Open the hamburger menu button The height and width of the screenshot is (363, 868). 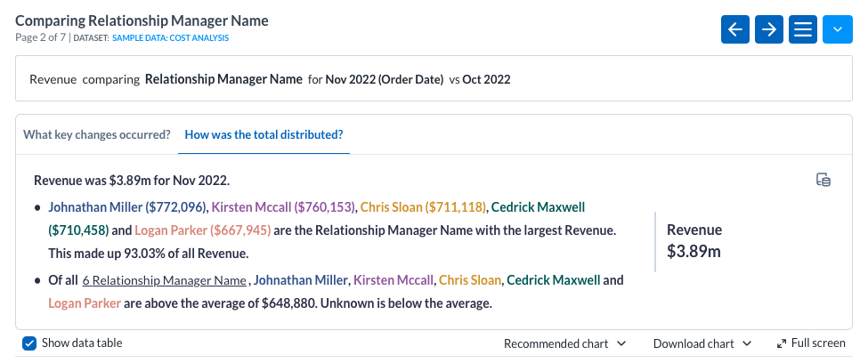pos(803,29)
